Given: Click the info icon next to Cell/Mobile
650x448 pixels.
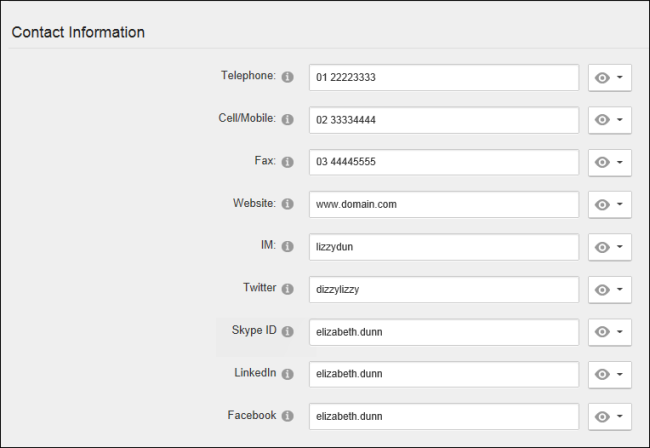Looking at the screenshot, I should [x=287, y=119].
